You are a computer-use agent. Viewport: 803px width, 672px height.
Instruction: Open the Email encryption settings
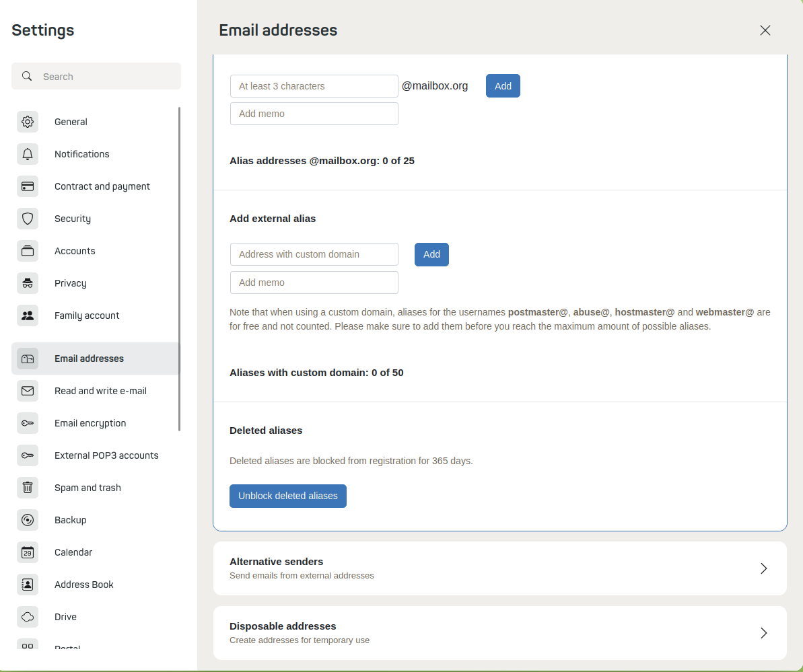[90, 423]
